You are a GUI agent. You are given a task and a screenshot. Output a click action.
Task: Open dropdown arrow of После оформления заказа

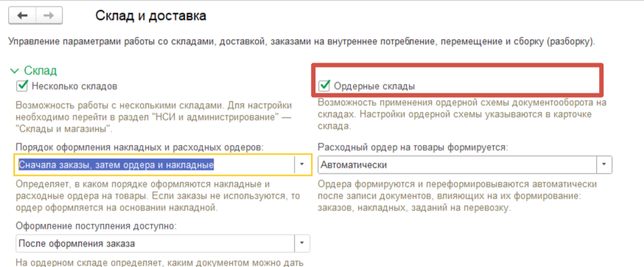[x=302, y=243]
